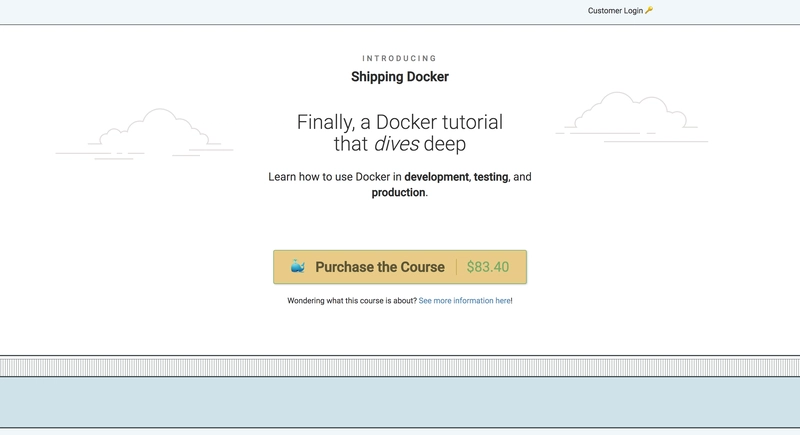Screen dimensions: 800x435
Task: Click the vertical-striped divider band
Action: [x=400, y=366]
